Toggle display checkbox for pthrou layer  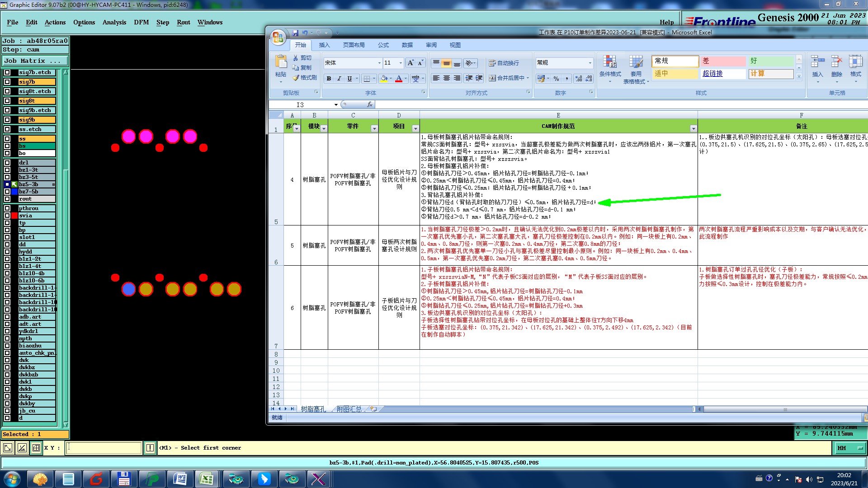7,208
